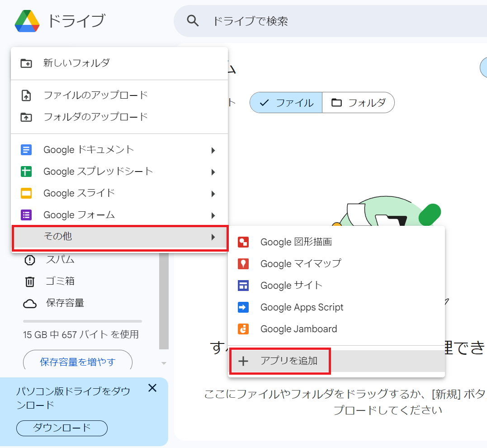This screenshot has height=448, width=487.
Task: Select the Google Jamboard icon
Action: (244, 329)
